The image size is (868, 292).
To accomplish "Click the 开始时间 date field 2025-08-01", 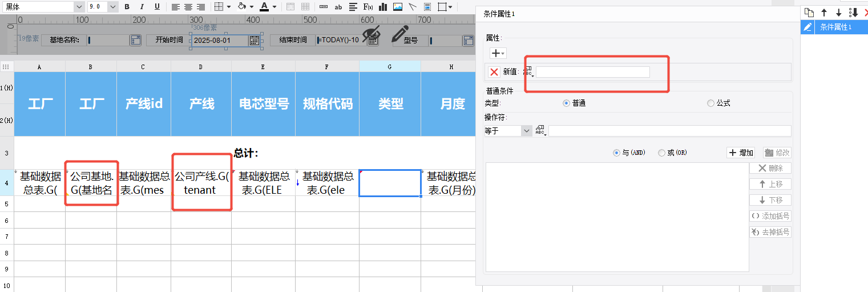I will 220,40.
